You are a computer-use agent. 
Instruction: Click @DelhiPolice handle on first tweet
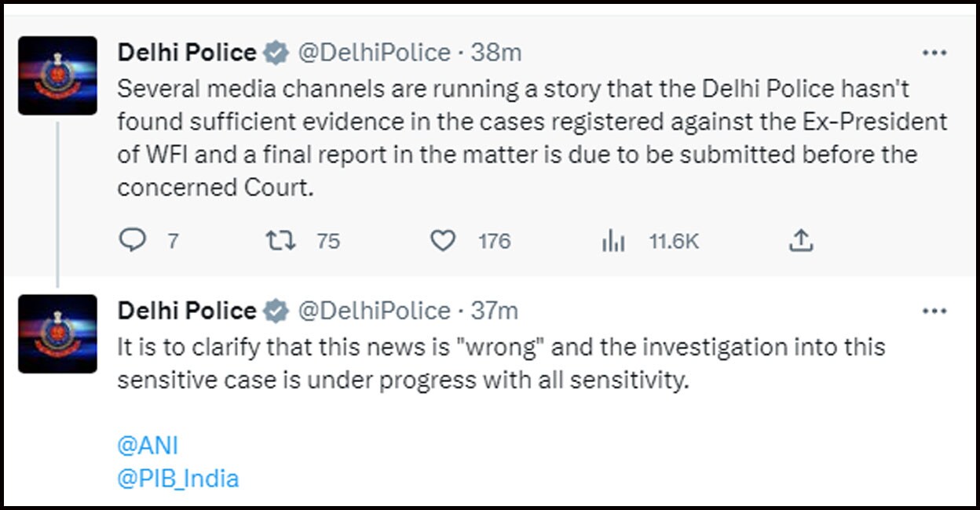375,53
